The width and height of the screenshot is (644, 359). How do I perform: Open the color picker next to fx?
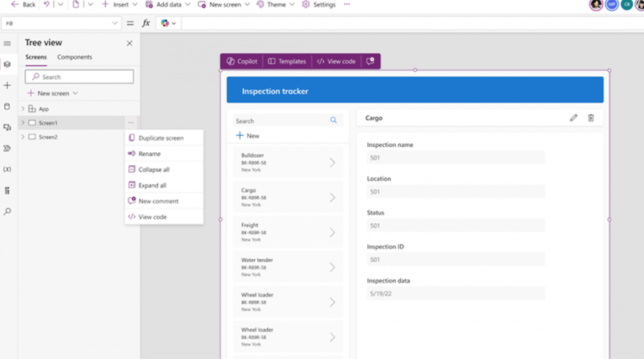[167, 23]
